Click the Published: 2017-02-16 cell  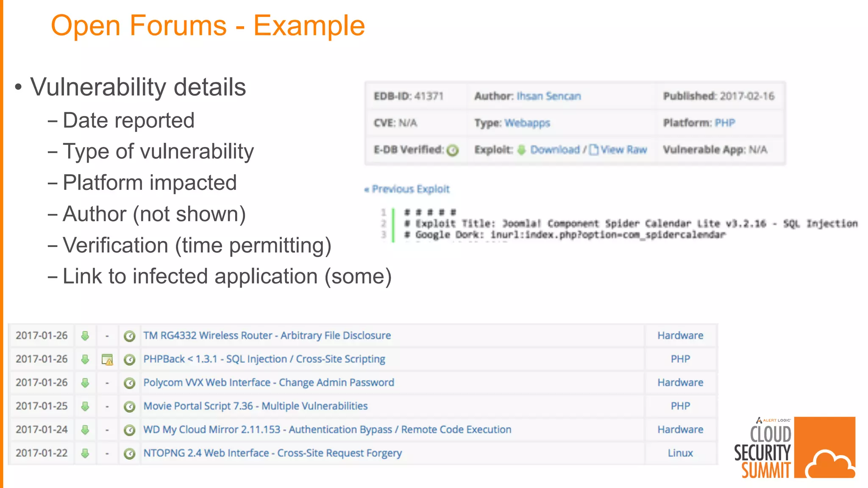[719, 96]
